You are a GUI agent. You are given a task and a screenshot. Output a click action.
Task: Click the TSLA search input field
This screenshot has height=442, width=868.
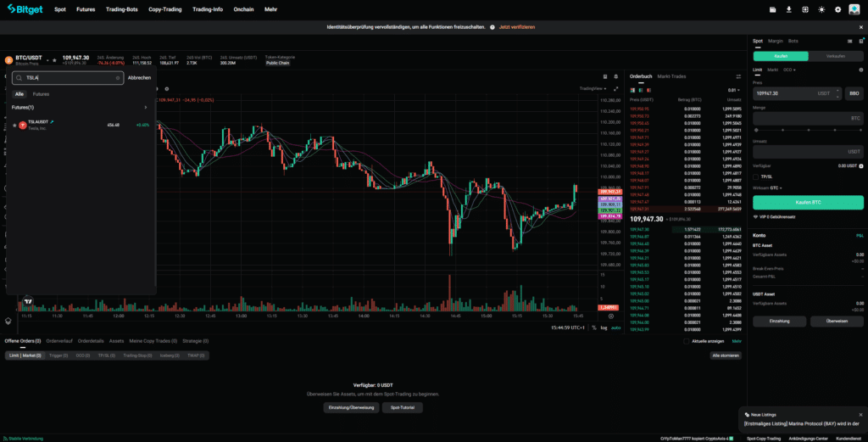point(68,78)
